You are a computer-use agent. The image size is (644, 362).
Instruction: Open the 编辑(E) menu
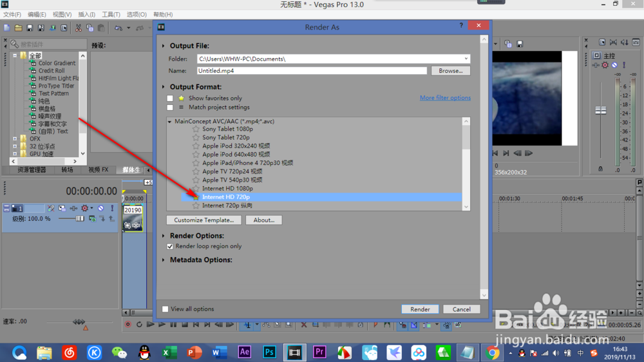click(x=37, y=14)
